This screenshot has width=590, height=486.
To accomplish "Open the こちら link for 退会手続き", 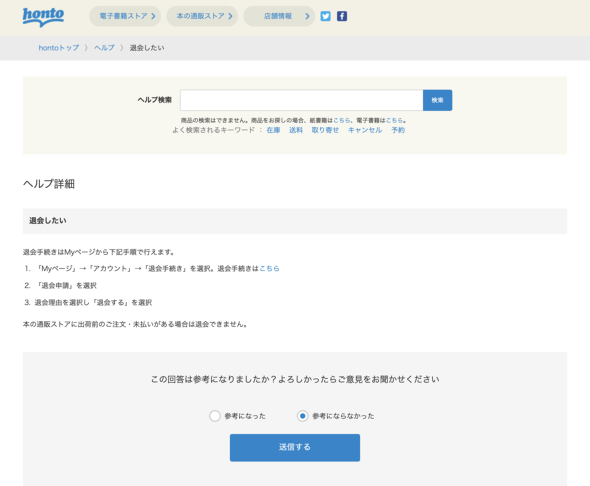I will click(x=269, y=269).
